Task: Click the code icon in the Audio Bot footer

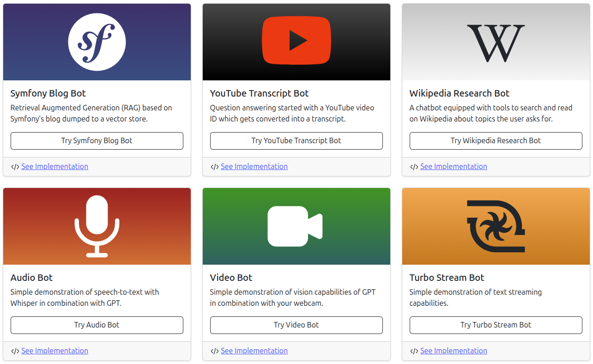Action: point(15,351)
